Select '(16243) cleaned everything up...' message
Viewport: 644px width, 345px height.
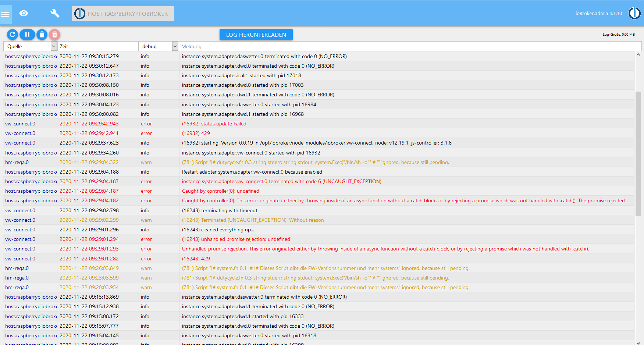click(218, 230)
